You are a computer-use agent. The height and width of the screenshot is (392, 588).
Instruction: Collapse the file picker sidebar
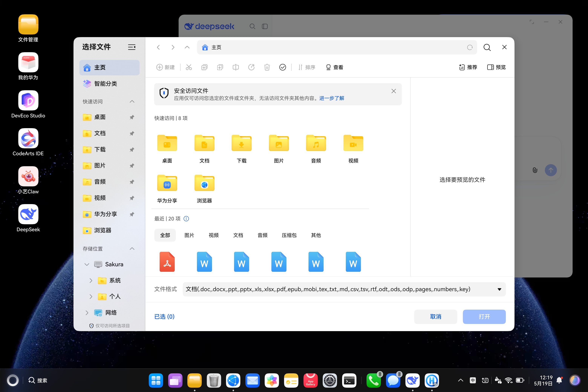[132, 47]
